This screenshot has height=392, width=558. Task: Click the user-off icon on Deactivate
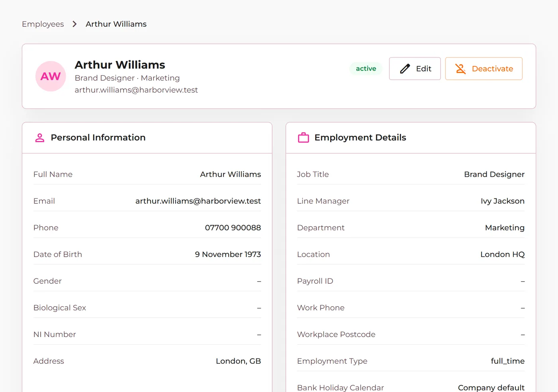coord(461,69)
